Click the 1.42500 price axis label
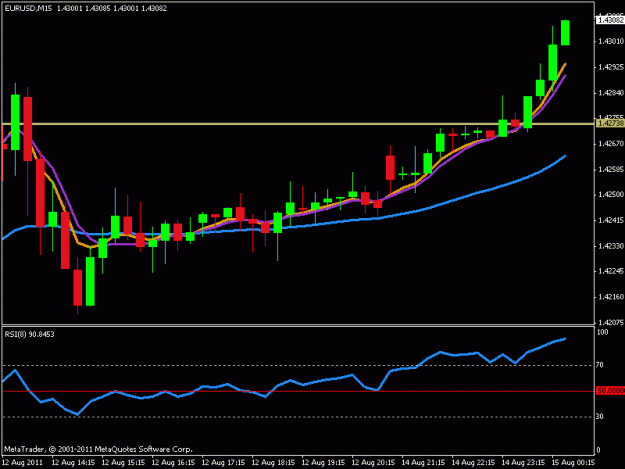Viewport: 625px width, 469px height. [611, 194]
